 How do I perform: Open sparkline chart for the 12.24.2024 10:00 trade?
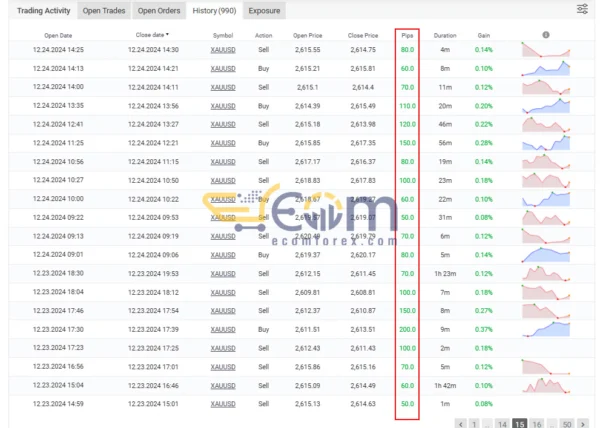click(546, 199)
